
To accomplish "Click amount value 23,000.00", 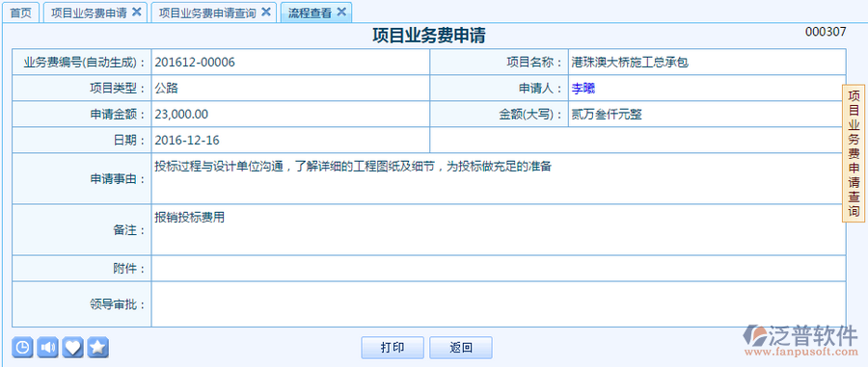I will 181,115.
